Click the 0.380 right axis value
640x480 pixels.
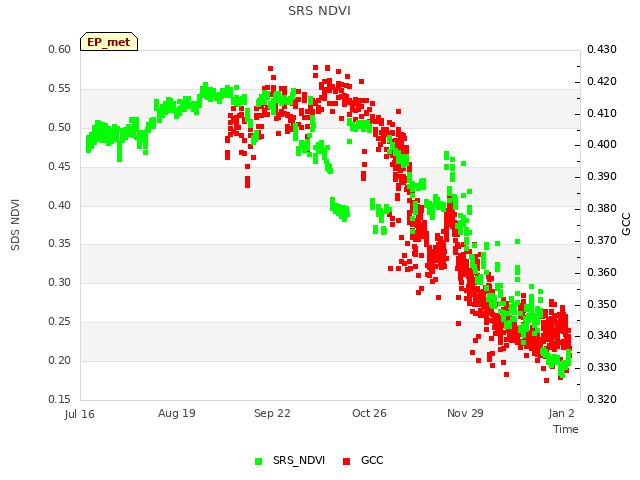coord(602,209)
